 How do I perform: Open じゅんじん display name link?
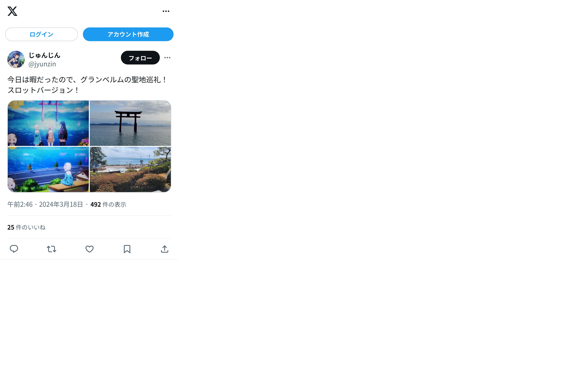pyautogui.click(x=44, y=55)
